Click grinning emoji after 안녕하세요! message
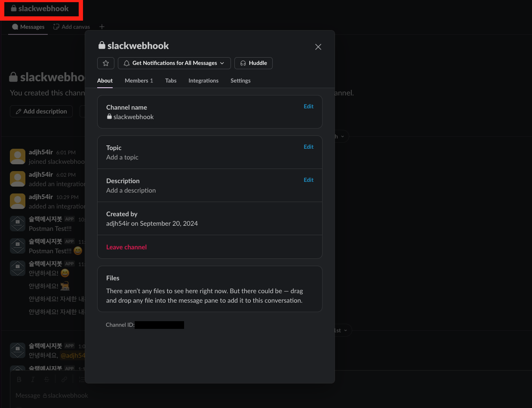532x408 pixels. 65,273
